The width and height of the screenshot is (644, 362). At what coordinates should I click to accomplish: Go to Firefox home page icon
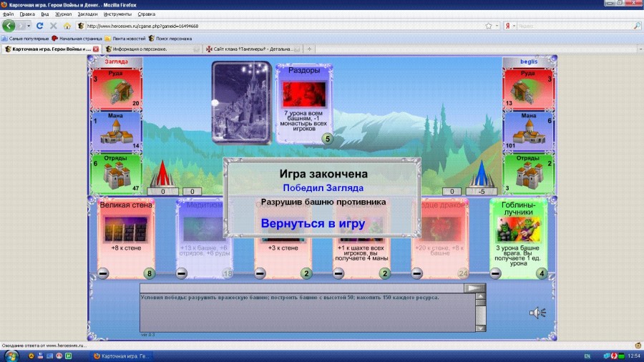point(67,26)
